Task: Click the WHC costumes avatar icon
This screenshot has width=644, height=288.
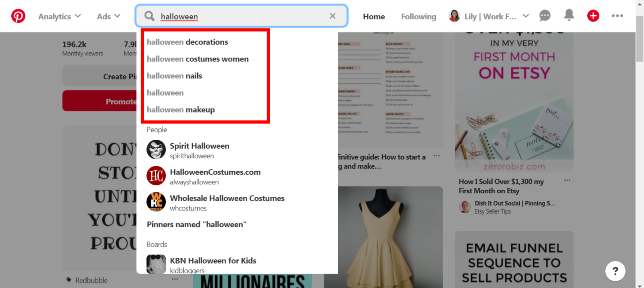Action: coord(156,202)
